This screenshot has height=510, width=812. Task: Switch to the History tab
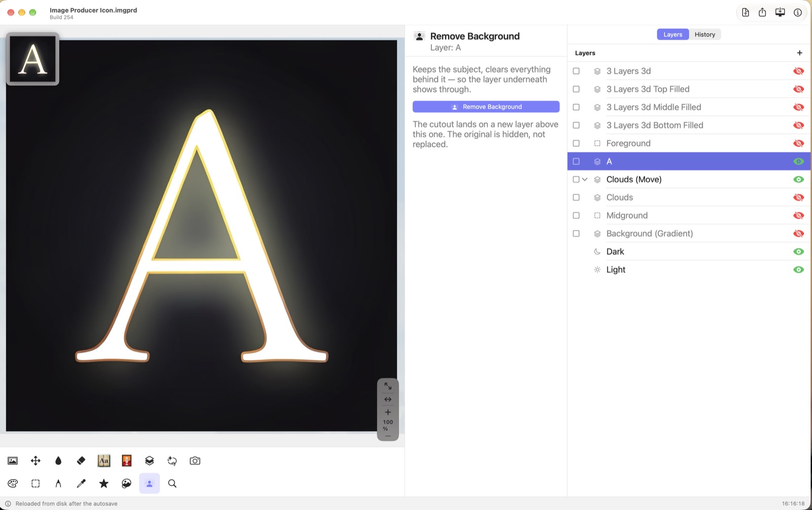(705, 35)
